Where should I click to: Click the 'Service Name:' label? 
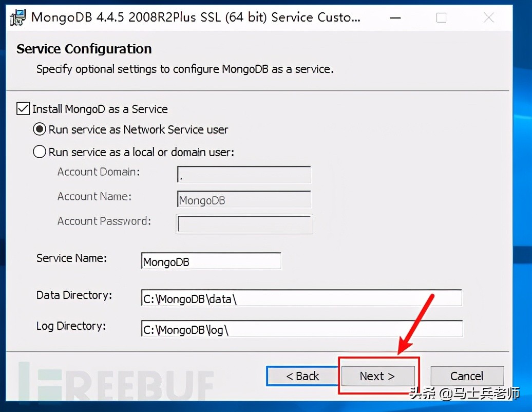coord(71,258)
